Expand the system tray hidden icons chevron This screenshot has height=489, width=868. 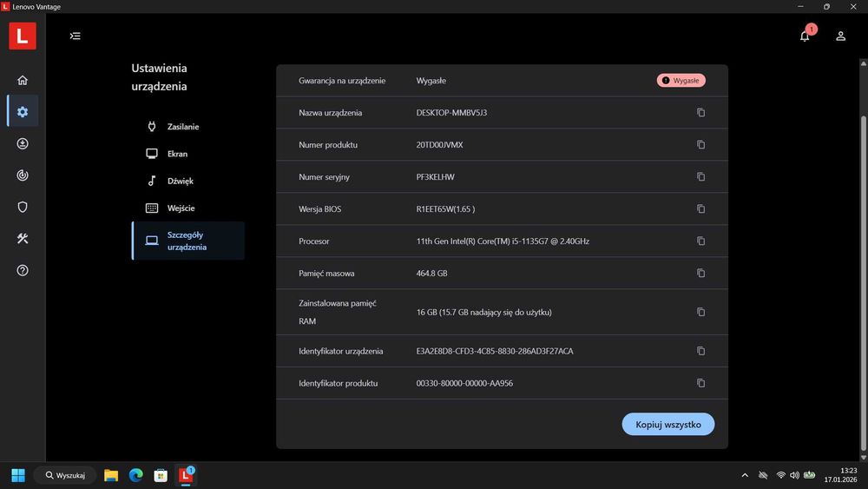[745, 475]
